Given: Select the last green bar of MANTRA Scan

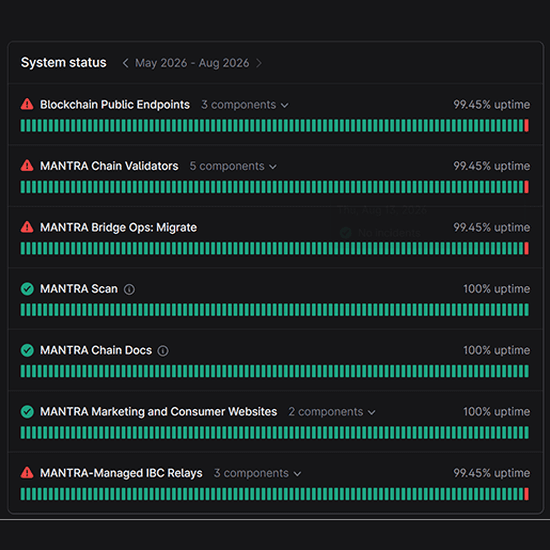Looking at the screenshot, I should 526,310.
